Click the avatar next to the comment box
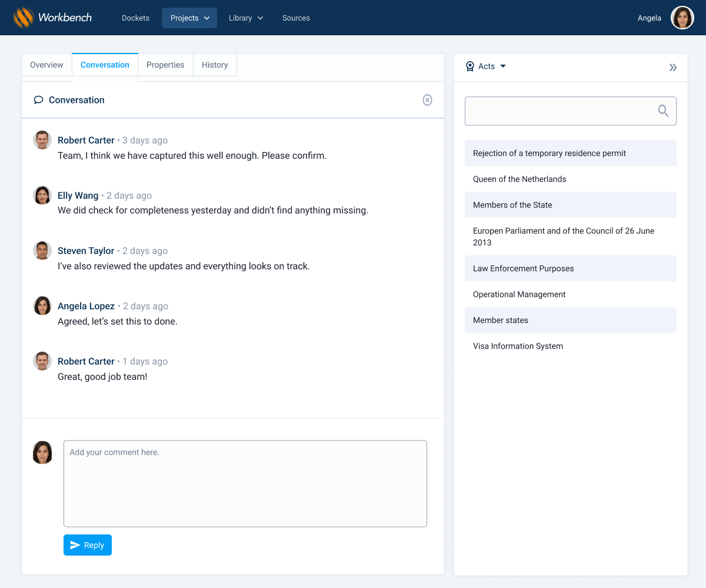The height and width of the screenshot is (588, 706). tap(42, 452)
